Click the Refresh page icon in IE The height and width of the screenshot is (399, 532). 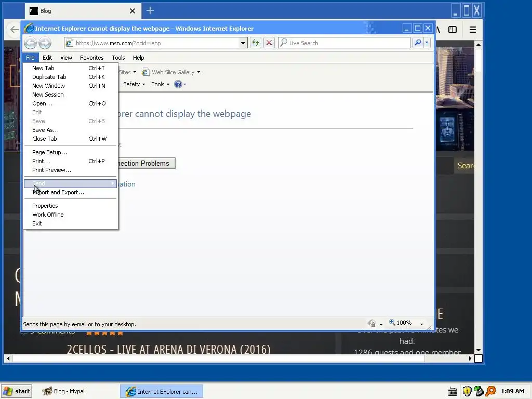256,43
